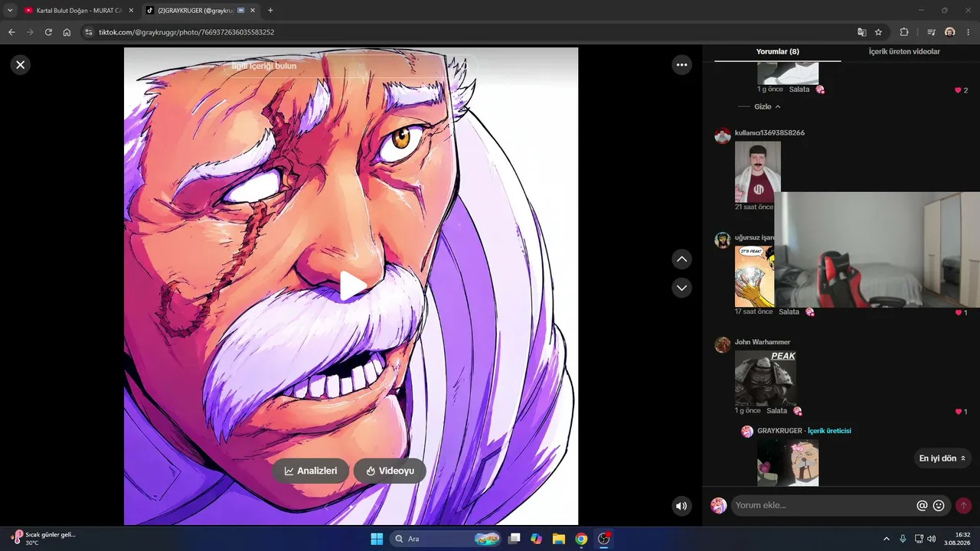Click kullanıcı13693858266 avatar
The width and height of the screenshot is (980, 551).
[x=722, y=135]
